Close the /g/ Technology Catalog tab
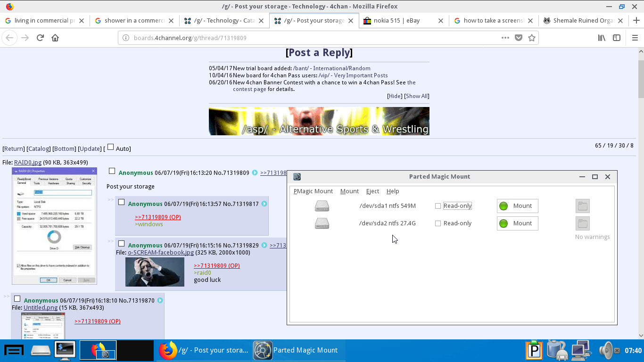The width and height of the screenshot is (644, 362). (261, 21)
